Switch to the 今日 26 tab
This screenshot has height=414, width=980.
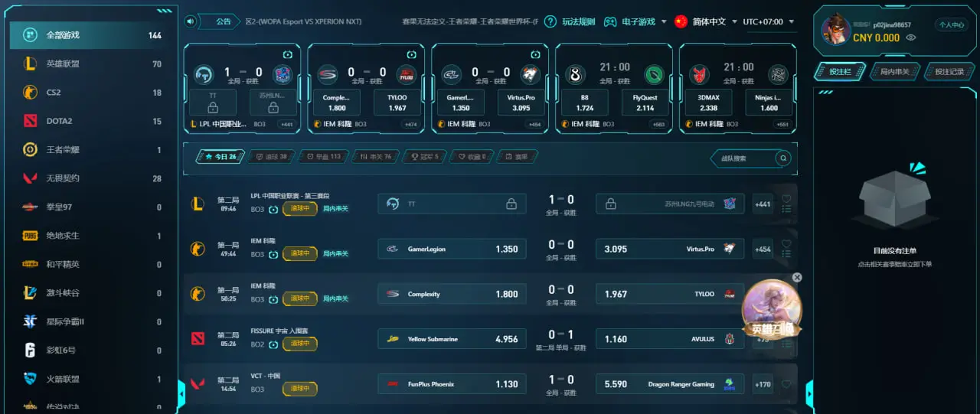(220, 156)
